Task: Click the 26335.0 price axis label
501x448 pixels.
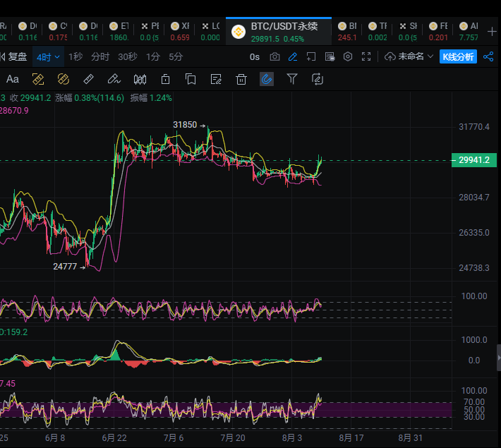Action: (474, 233)
